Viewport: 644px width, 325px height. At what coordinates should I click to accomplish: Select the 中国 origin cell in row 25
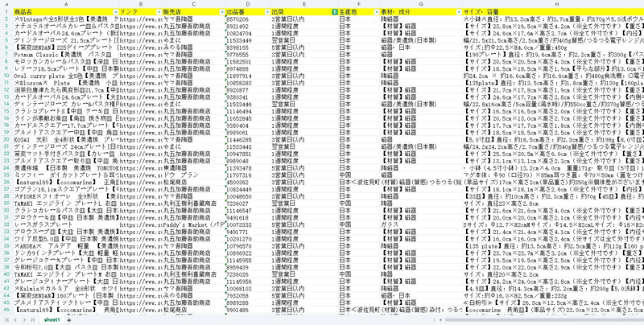[x=359, y=175]
